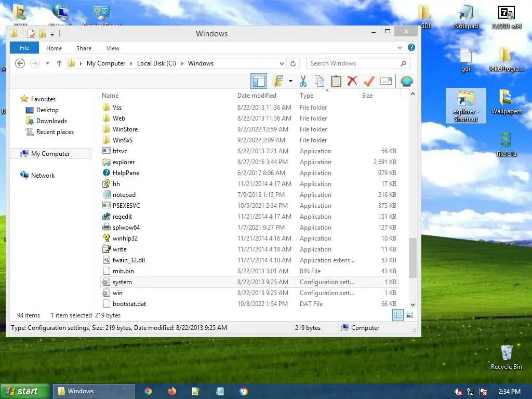
Task: Go back with the Back arrow
Action: 20,63
